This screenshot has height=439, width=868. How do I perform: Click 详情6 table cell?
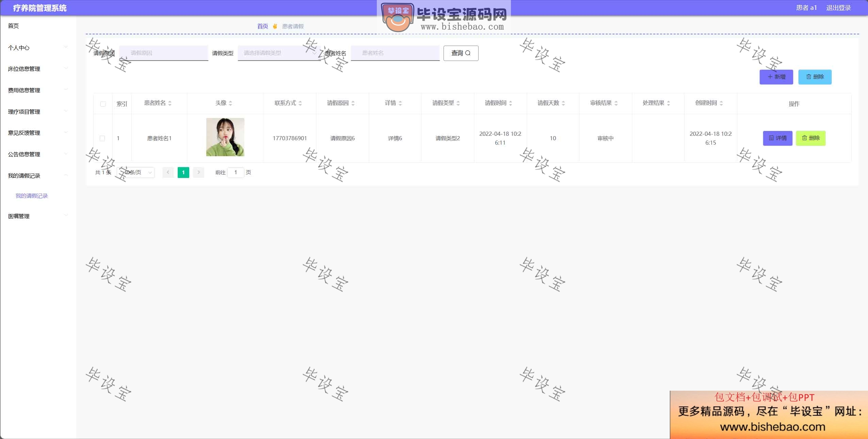[395, 138]
